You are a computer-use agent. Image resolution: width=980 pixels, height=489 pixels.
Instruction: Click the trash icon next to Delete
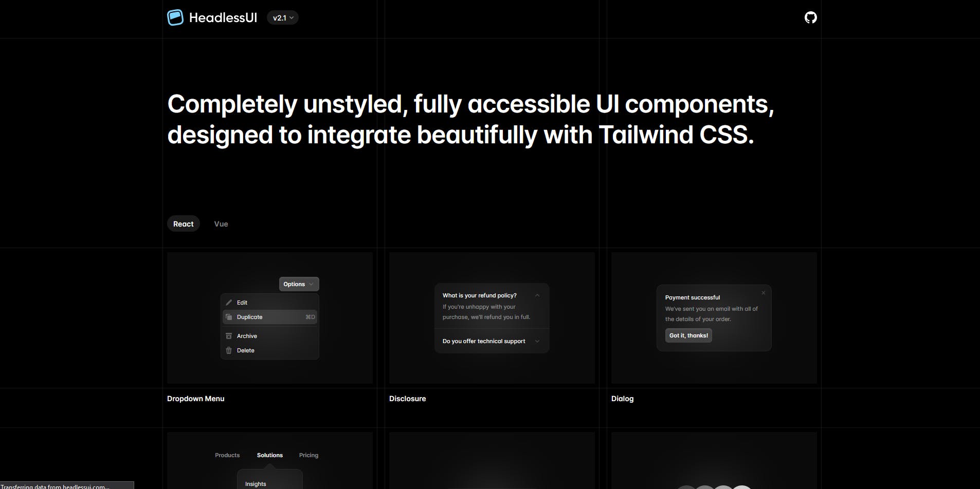(229, 350)
